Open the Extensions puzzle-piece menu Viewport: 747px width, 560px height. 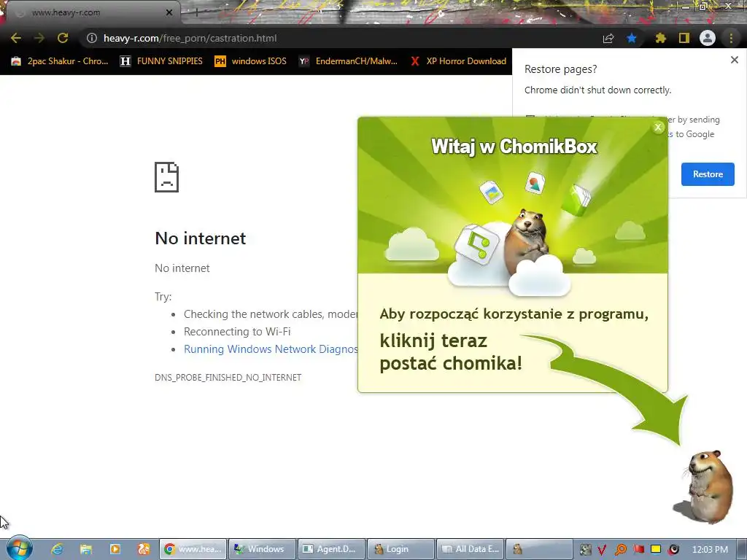pos(660,38)
